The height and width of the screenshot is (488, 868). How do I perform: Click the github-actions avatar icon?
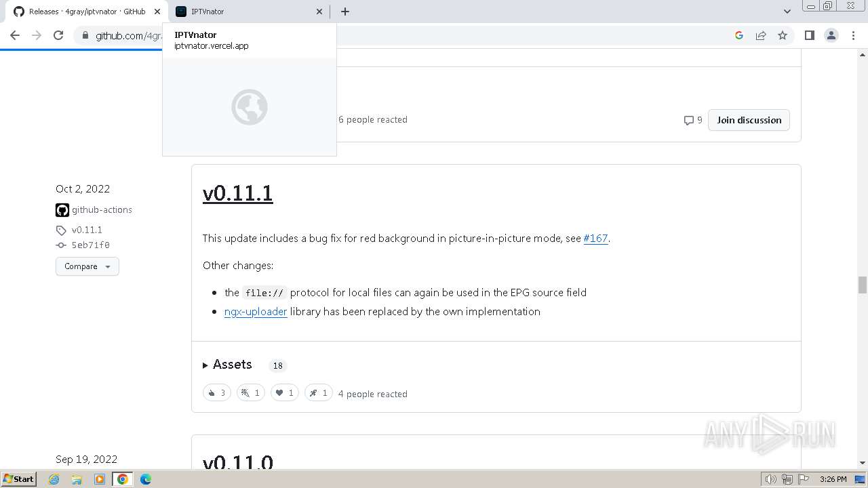point(62,210)
